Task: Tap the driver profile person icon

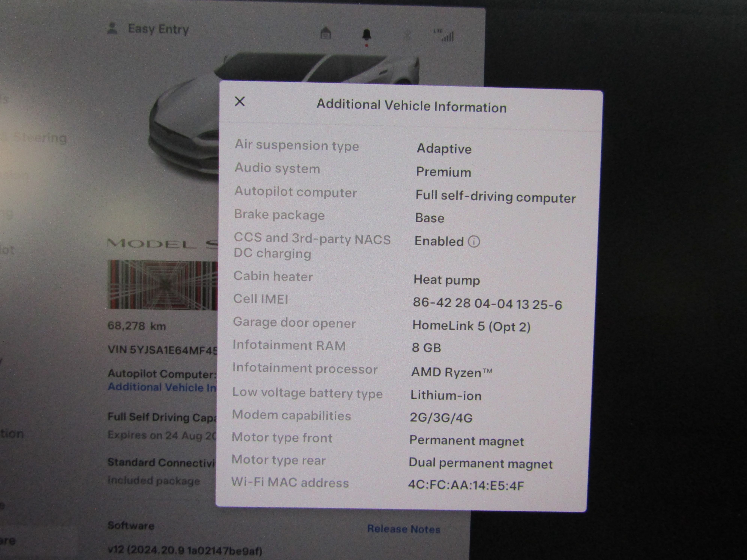Action: coord(112,28)
